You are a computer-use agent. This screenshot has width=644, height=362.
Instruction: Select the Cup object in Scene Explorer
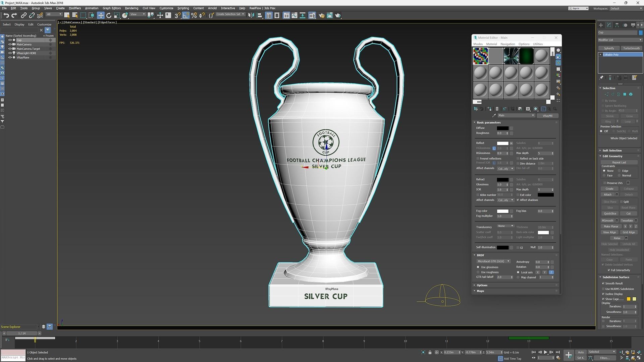19,40
